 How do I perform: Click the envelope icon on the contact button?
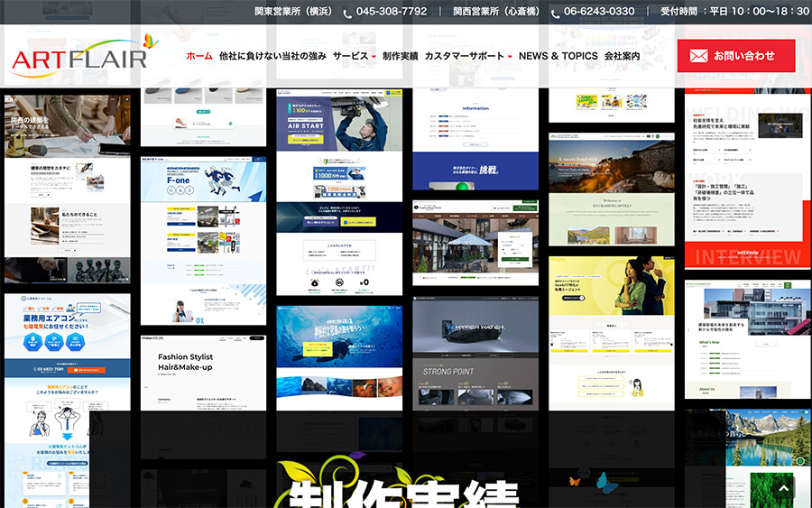click(698, 56)
